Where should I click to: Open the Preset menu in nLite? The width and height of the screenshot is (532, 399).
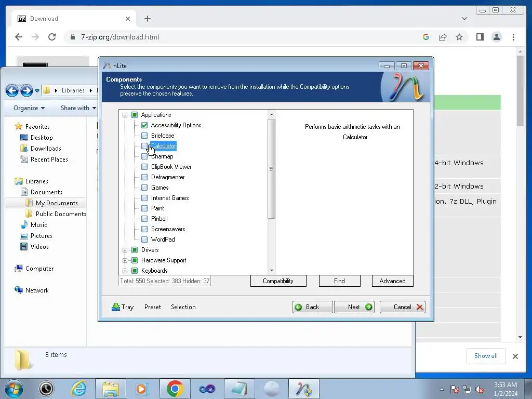153,307
